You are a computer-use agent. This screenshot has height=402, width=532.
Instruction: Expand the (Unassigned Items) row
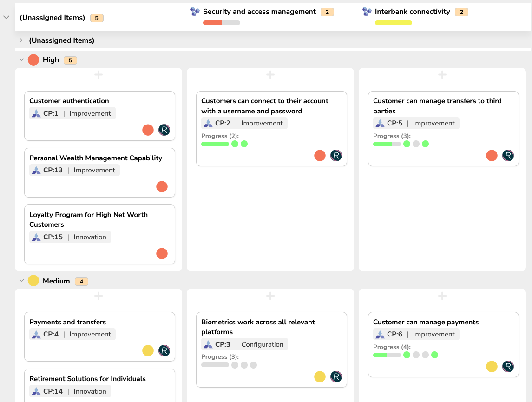21,40
